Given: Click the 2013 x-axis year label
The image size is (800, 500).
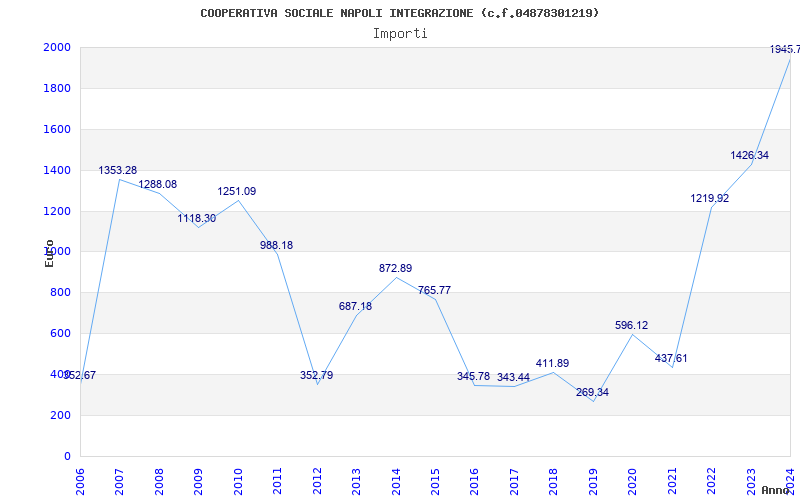Looking at the screenshot, I should [356, 481].
